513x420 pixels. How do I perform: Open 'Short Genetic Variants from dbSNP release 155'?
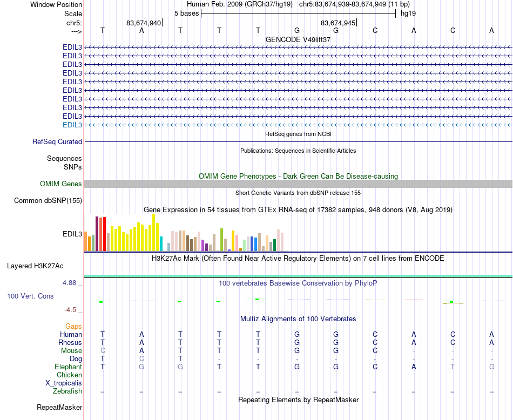(298, 193)
